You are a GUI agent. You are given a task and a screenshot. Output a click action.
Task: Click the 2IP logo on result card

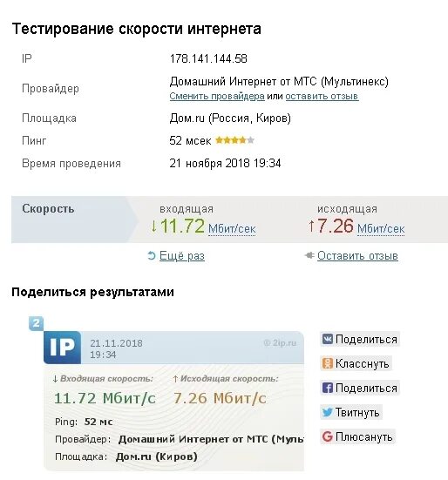click(63, 347)
